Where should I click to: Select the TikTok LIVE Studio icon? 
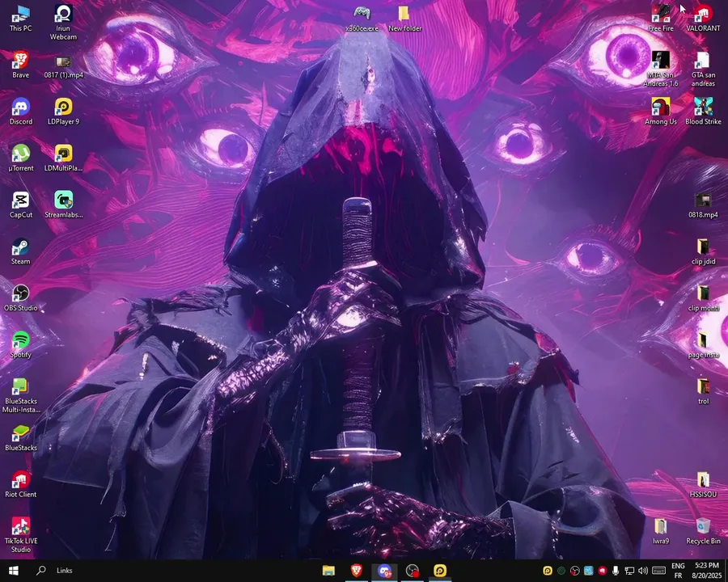point(21,535)
